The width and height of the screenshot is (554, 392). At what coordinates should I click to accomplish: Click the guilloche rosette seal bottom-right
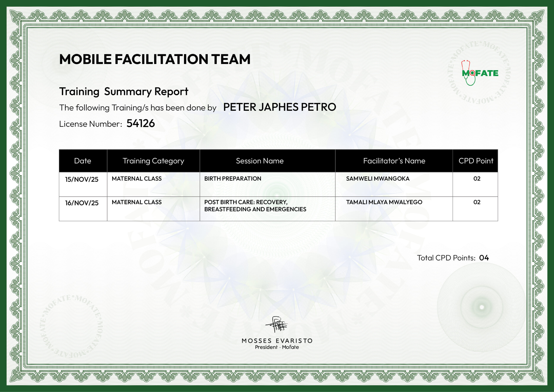[x=482, y=307]
